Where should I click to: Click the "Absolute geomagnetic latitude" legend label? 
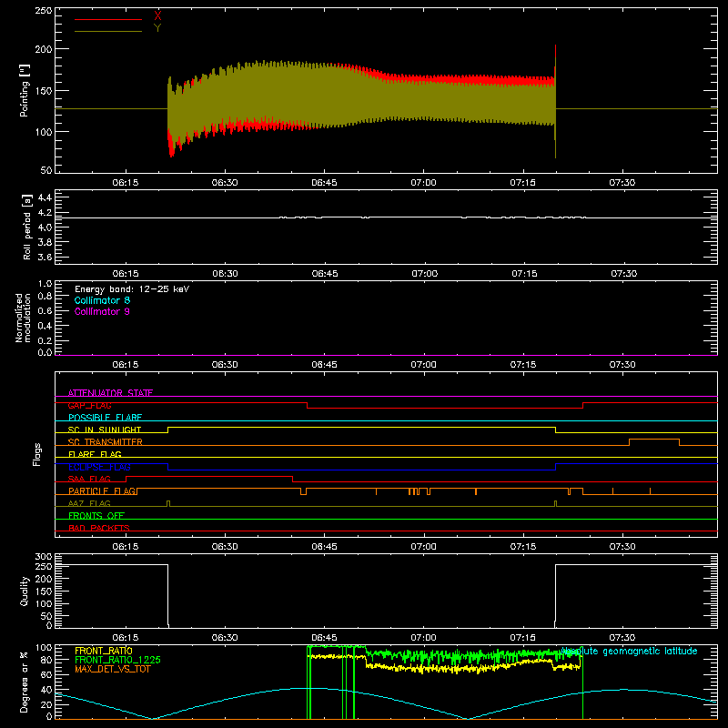coord(629,652)
